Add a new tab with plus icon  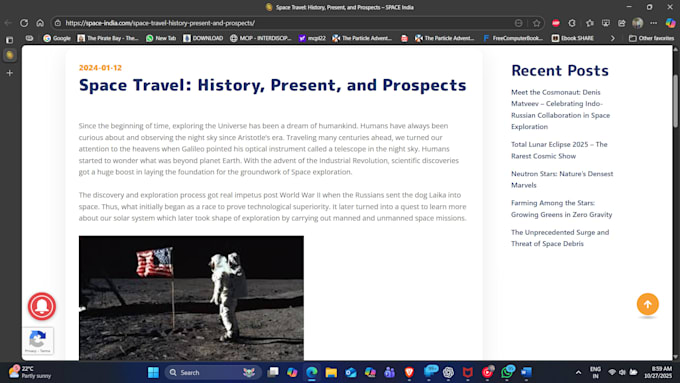coord(10,73)
